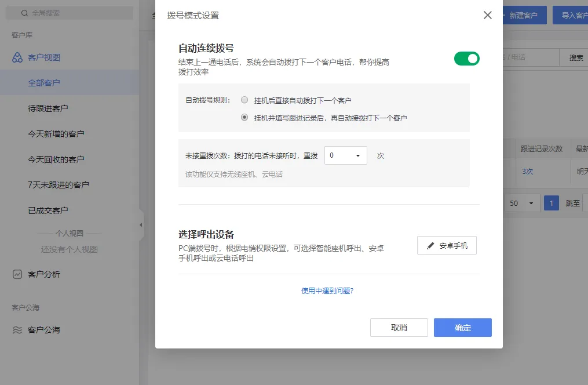Screen dimensions: 588x385
Task: Click the 导入客户 button behind the dialog
Action: [x=571, y=16]
